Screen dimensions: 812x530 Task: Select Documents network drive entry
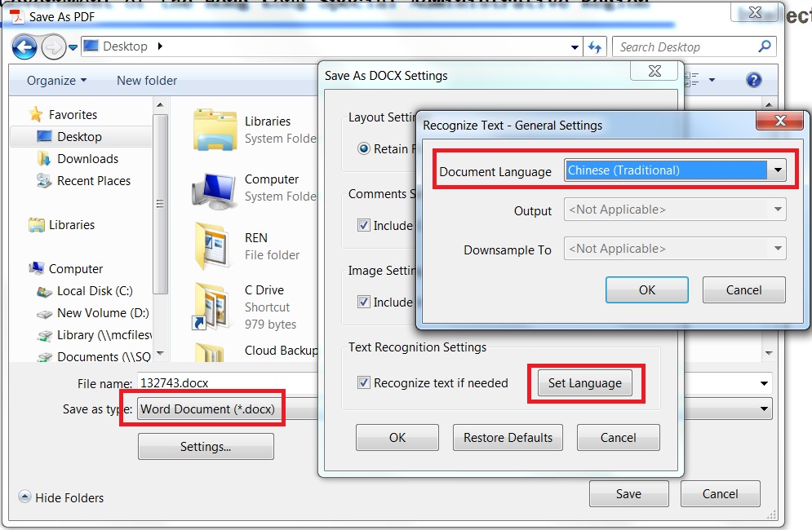coord(104,357)
